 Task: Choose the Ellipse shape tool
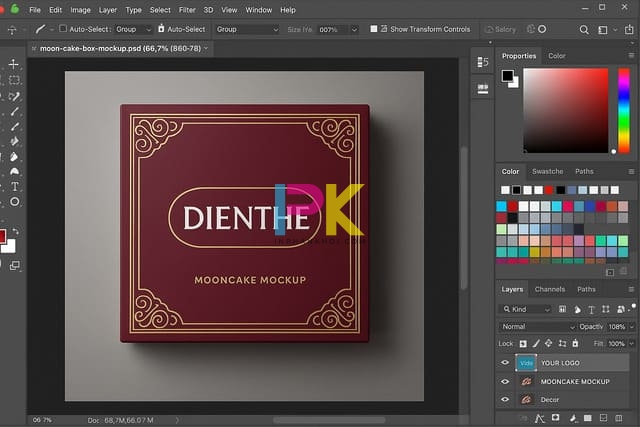point(14,202)
